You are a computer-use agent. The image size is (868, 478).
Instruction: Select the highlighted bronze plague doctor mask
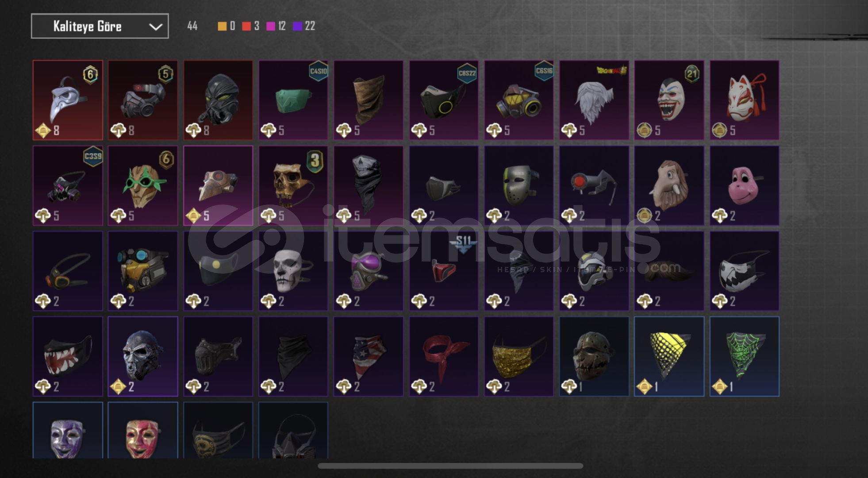tap(218, 185)
